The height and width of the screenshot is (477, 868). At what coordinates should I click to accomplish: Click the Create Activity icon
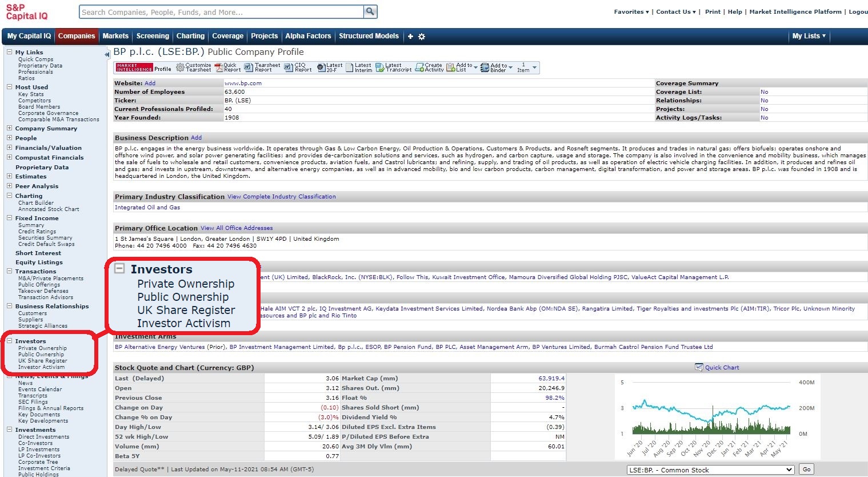(420, 67)
